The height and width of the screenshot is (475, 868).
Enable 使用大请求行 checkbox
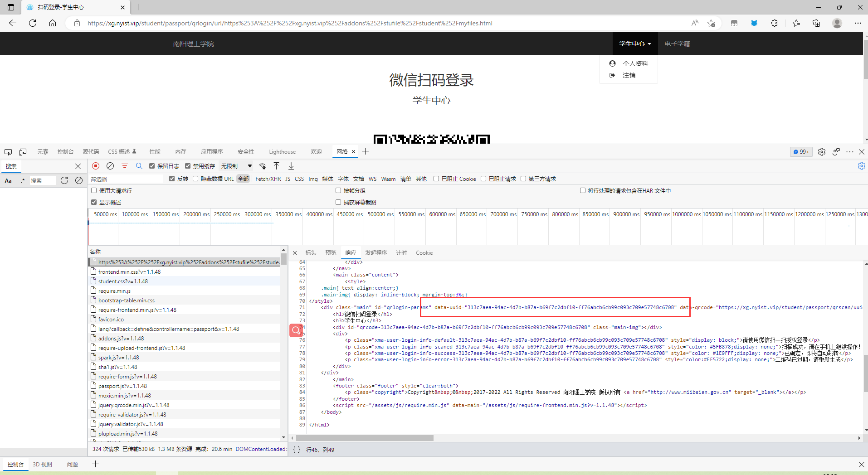click(x=94, y=190)
